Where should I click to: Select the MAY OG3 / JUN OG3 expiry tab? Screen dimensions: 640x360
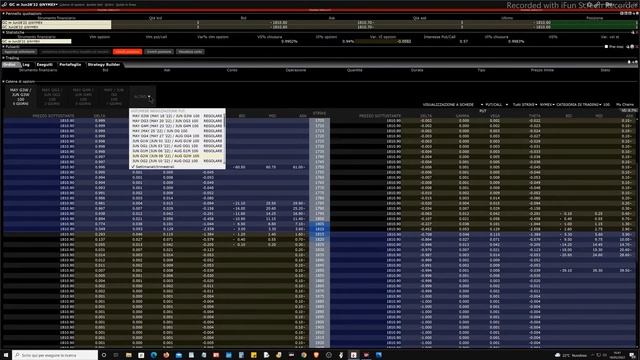[x=52, y=97]
